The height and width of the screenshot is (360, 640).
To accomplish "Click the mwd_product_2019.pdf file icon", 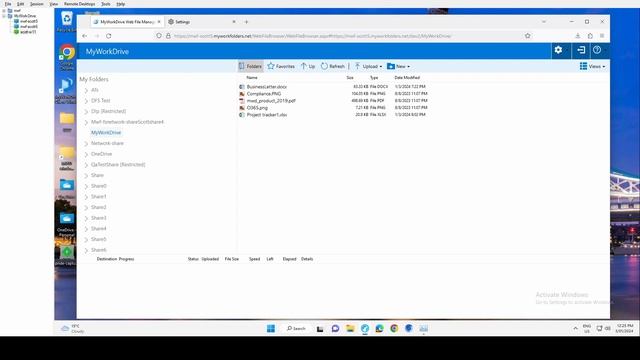I will point(242,101).
